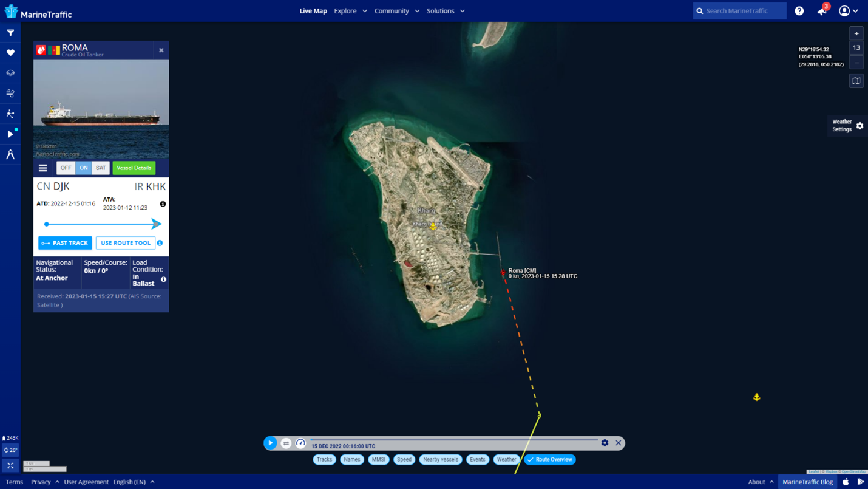Open the help question mark icon
Viewport: 868px width, 489px height.
pyautogui.click(x=799, y=11)
